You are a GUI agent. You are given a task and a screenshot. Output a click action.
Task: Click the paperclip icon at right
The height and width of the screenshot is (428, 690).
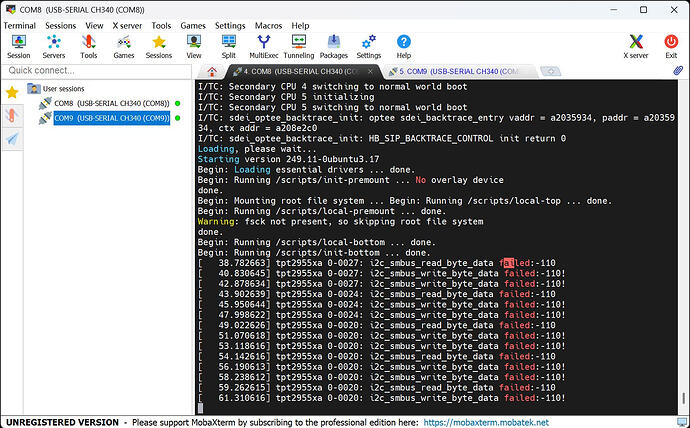678,70
